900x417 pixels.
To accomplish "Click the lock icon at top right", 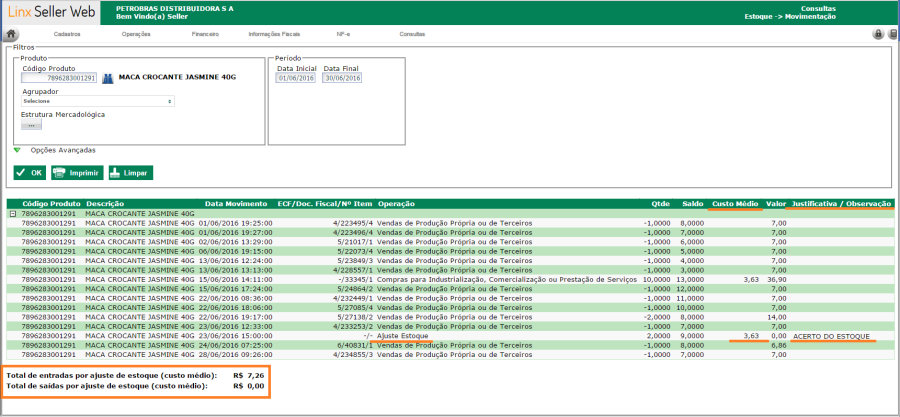I will [x=878, y=34].
